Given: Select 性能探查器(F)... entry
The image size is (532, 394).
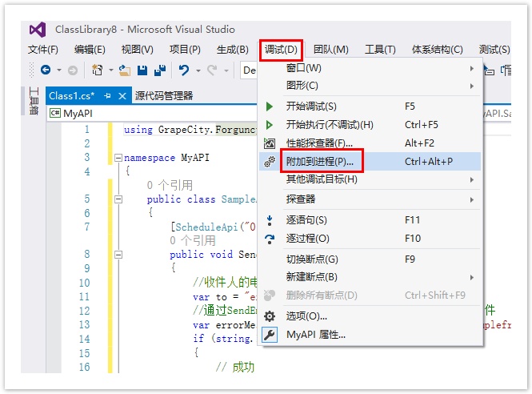Looking at the screenshot, I should tap(370, 143).
